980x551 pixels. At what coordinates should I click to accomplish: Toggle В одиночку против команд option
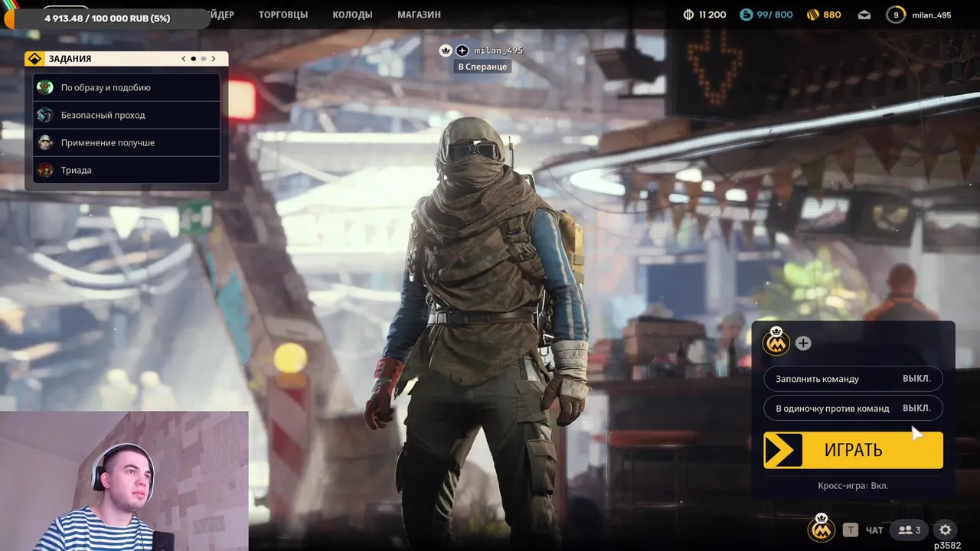click(853, 408)
